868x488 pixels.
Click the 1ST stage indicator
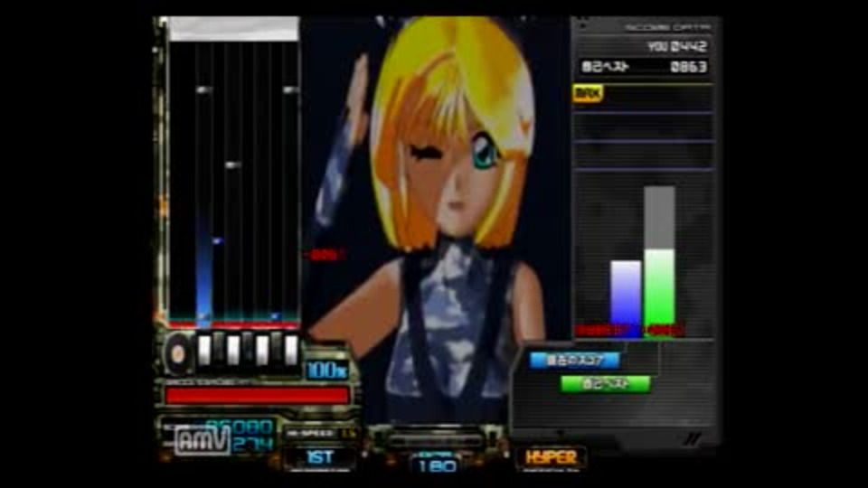(x=320, y=457)
